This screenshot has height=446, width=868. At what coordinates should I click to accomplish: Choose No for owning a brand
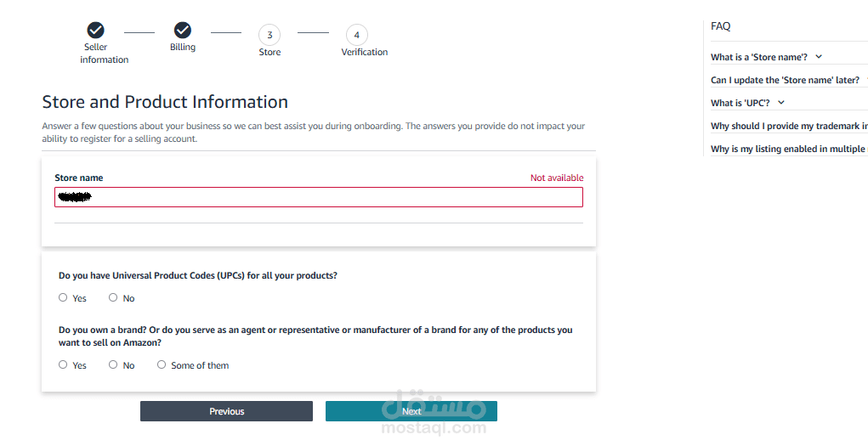click(x=113, y=364)
